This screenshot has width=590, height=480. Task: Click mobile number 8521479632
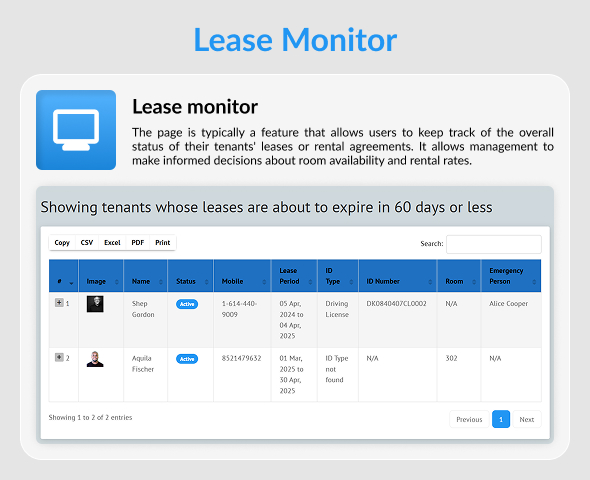241,358
